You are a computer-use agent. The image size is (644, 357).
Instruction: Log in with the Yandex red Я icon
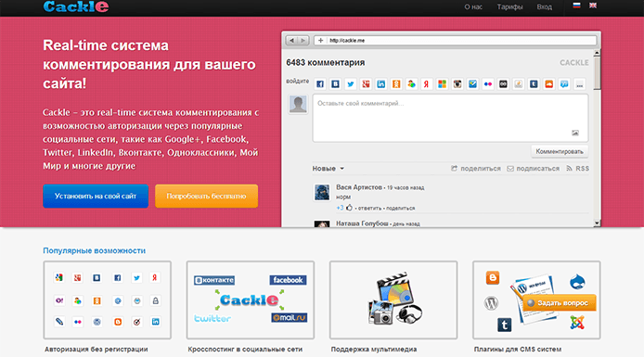[x=427, y=84]
